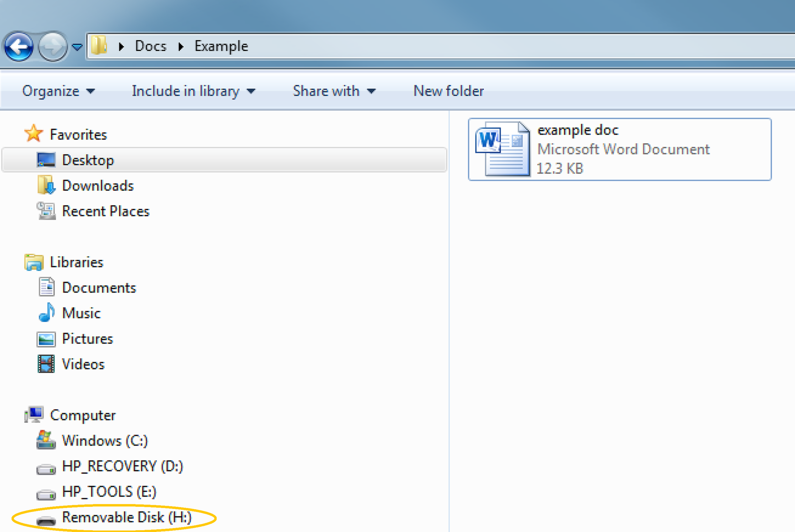795x532 pixels.
Task: Open the Music library
Action: (81, 313)
